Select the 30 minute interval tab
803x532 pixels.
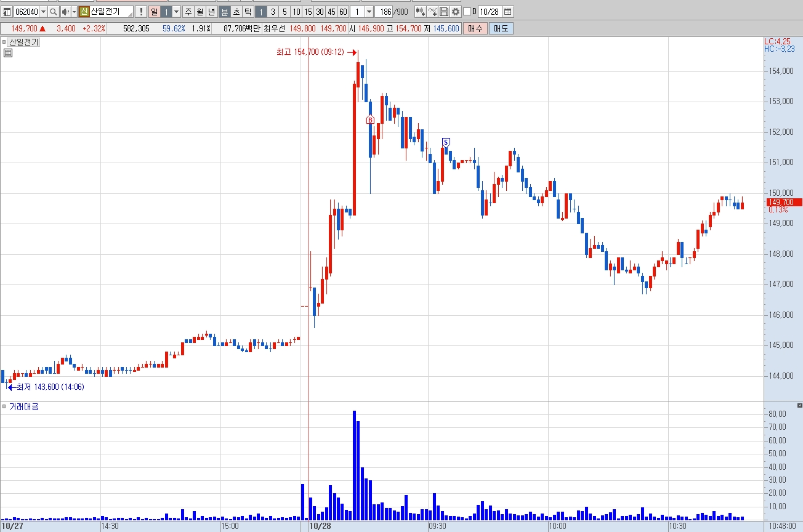pyautogui.click(x=320, y=12)
